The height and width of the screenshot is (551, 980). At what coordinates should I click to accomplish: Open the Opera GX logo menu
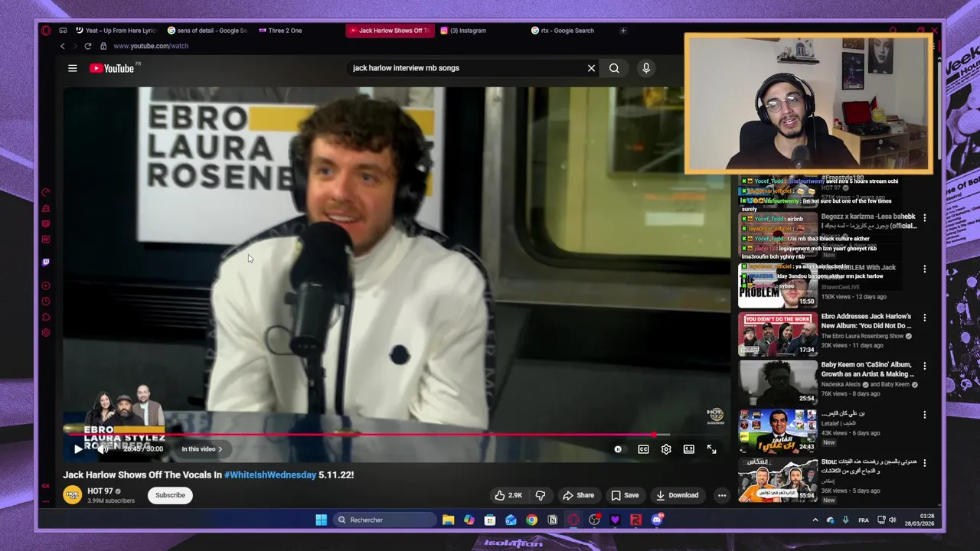46,31
